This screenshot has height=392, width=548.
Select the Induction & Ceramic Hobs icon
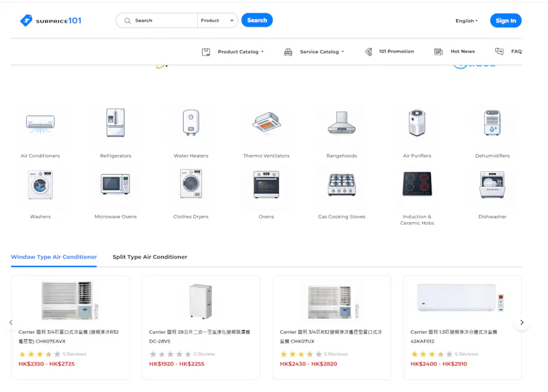click(417, 184)
